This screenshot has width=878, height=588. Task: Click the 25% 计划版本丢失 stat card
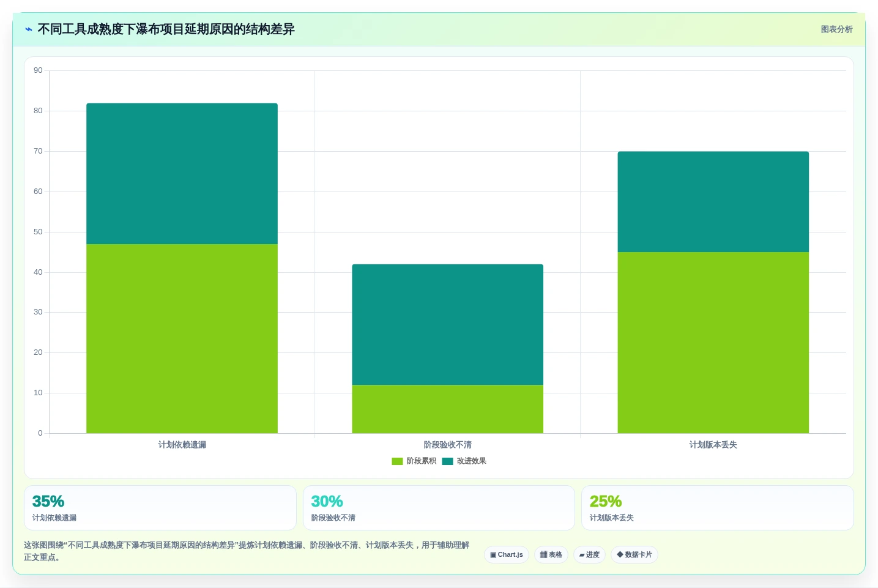pyautogui.click(x=718, y=508)
